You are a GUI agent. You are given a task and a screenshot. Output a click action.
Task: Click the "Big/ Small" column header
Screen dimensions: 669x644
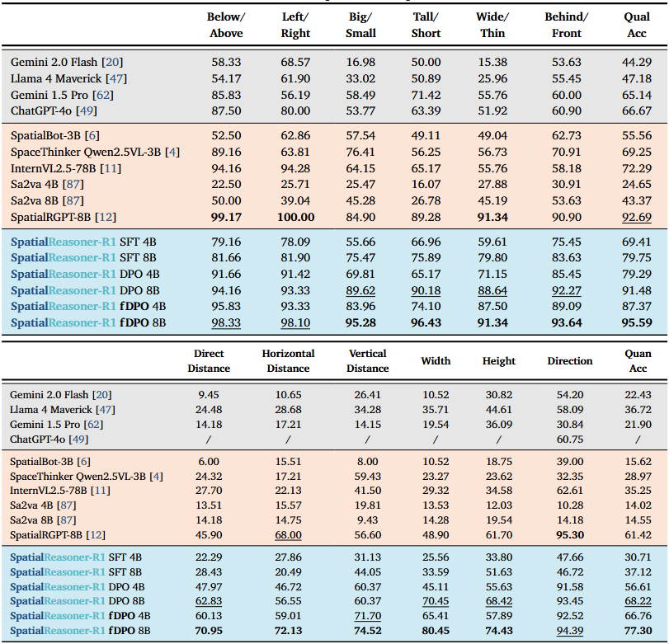(360, 25)
